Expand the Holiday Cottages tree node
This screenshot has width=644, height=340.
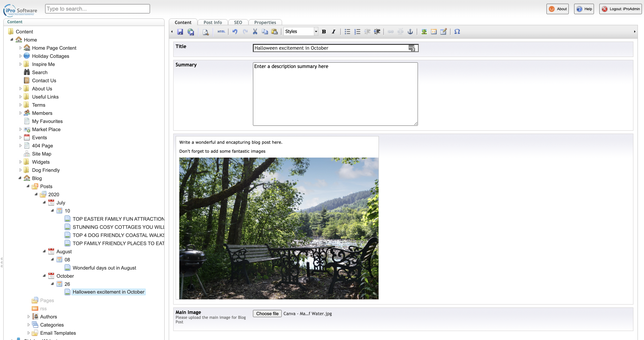pyautogui.click(x=21, y=56)
